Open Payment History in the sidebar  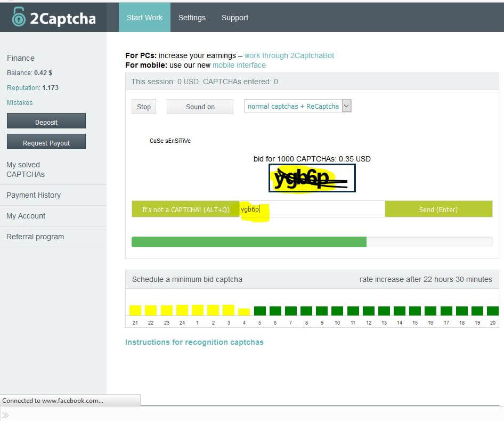click(x=34, y=195)
